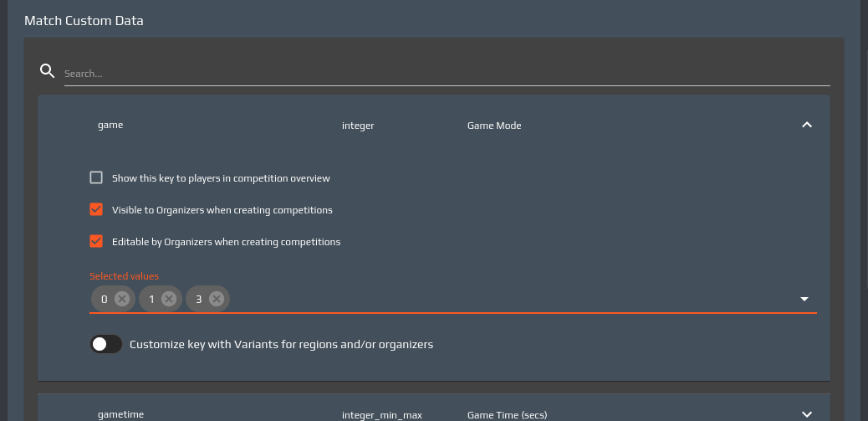Uncheck Editable by Organizers option
Screen dimensions: 868x421
coord(96,241)
